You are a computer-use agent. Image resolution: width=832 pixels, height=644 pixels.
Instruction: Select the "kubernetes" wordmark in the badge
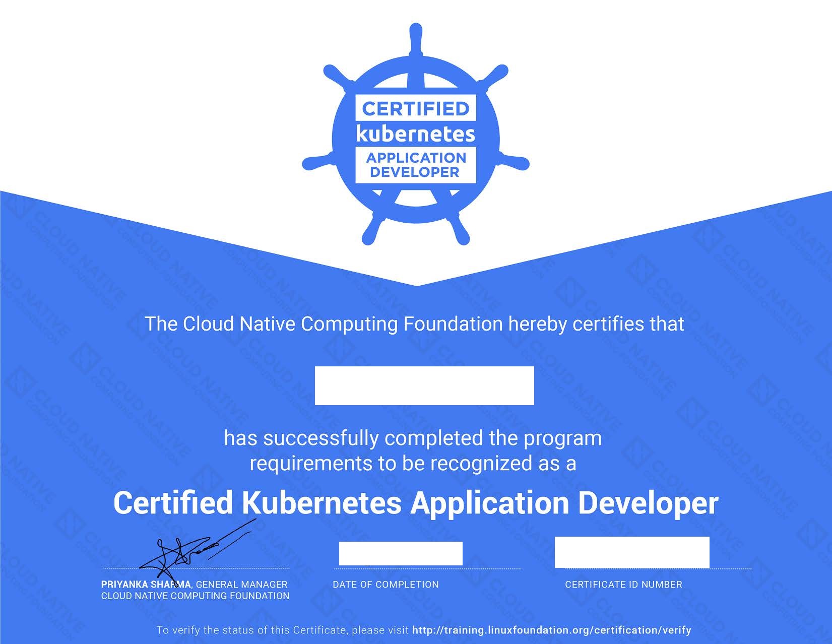click(x=416, y=134)
